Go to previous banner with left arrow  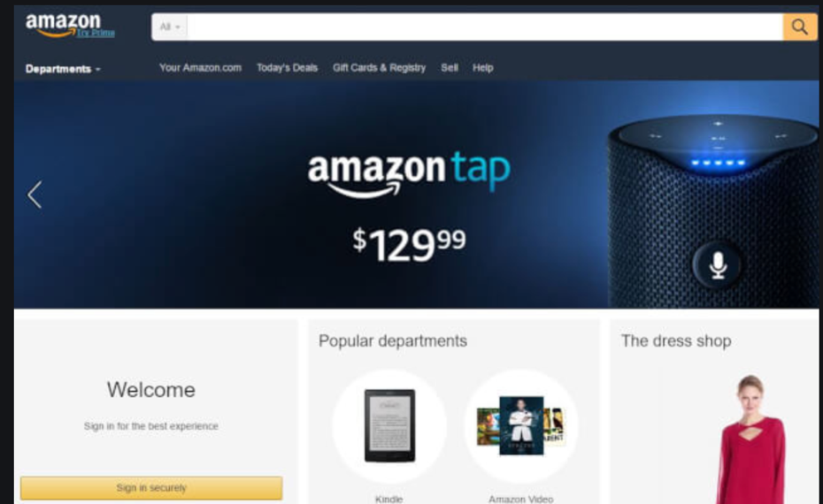pyautogui.click(x=35, y=195)
